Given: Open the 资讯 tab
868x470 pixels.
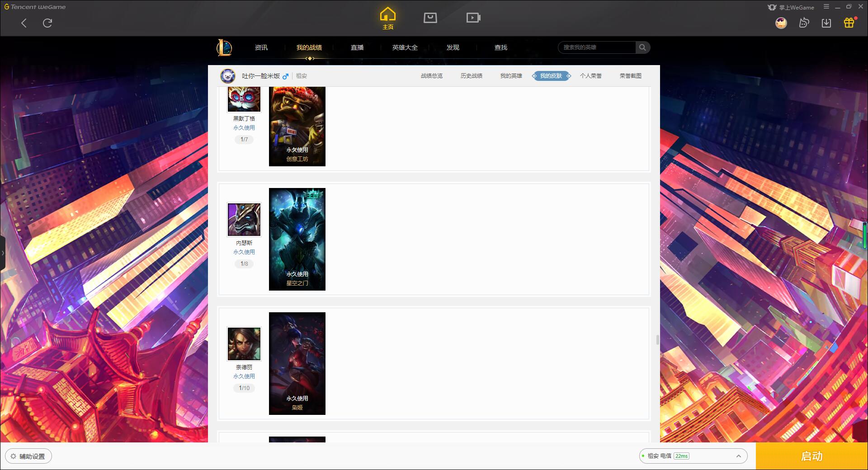Looking at the screenshot, I should [x=261, y=47].
